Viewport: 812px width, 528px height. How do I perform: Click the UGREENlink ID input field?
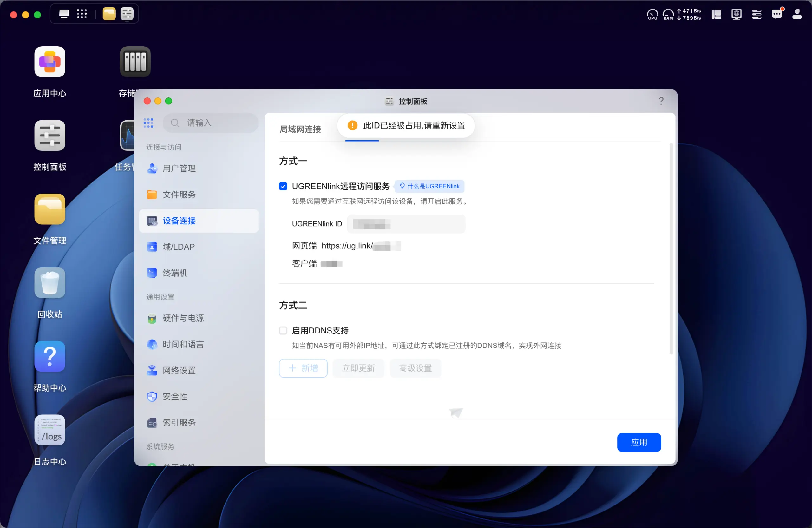[x=406, y=224]
